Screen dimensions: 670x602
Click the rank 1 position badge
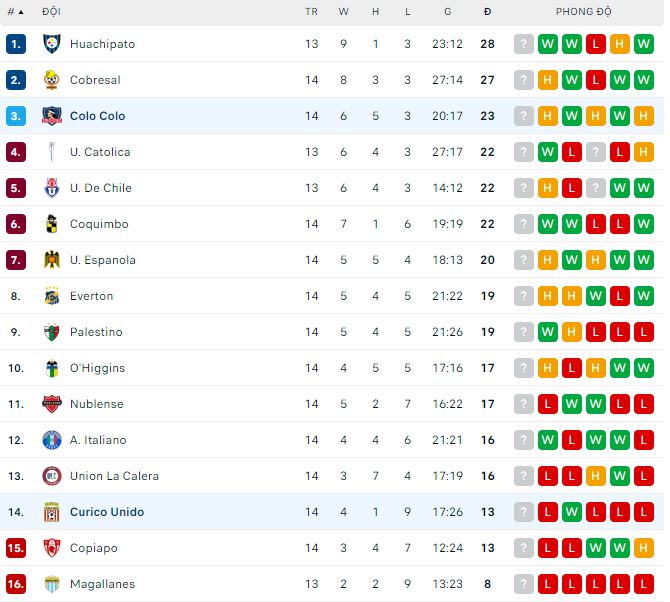(x=15, y=44)
